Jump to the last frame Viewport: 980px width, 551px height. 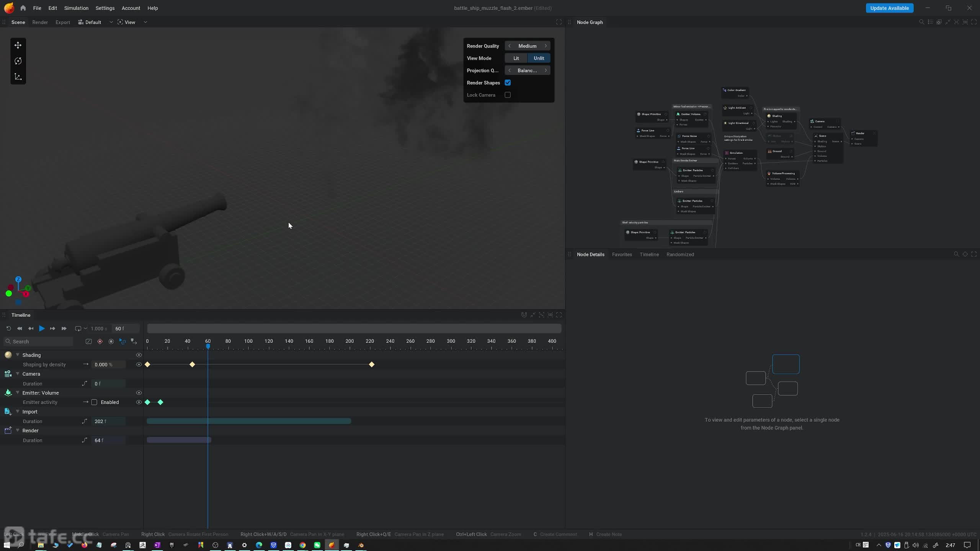[x=64, y=329]
